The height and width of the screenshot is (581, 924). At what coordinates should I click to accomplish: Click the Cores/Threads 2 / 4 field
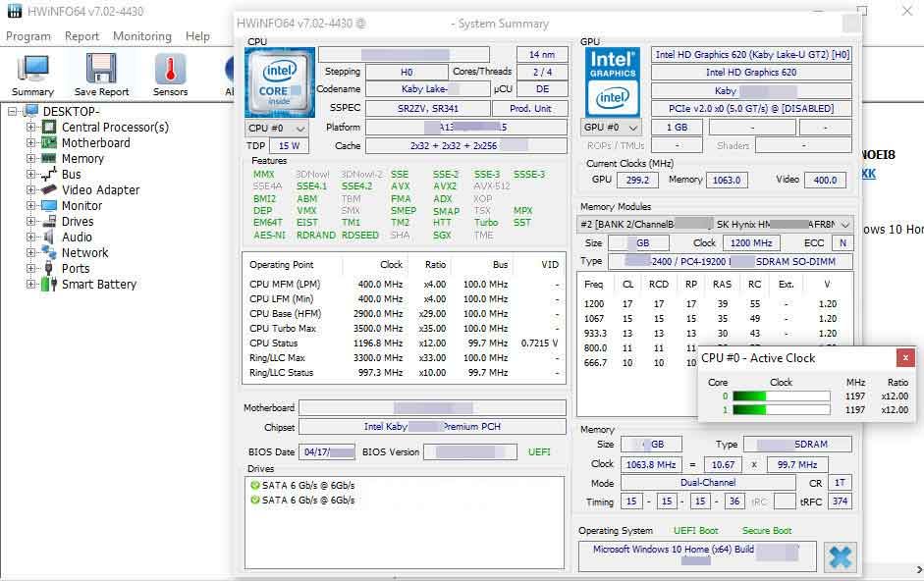pyautogui.click(x=543, y=72)
